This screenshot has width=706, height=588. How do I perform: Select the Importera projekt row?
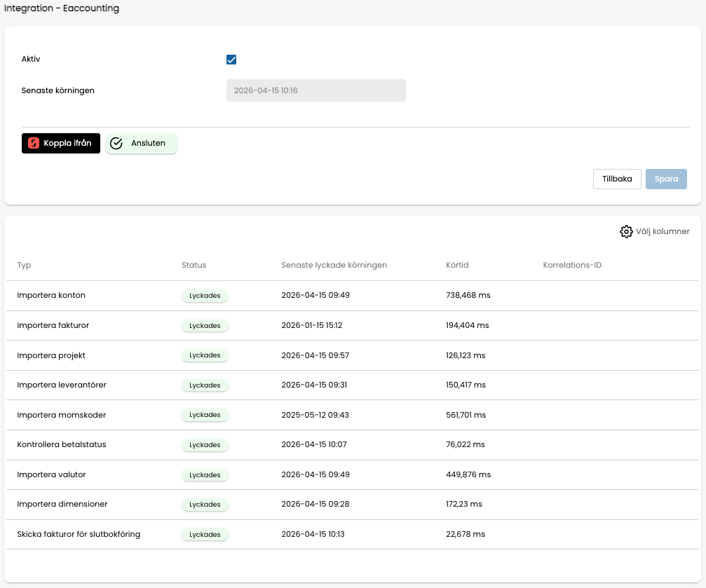coord(352,355)
